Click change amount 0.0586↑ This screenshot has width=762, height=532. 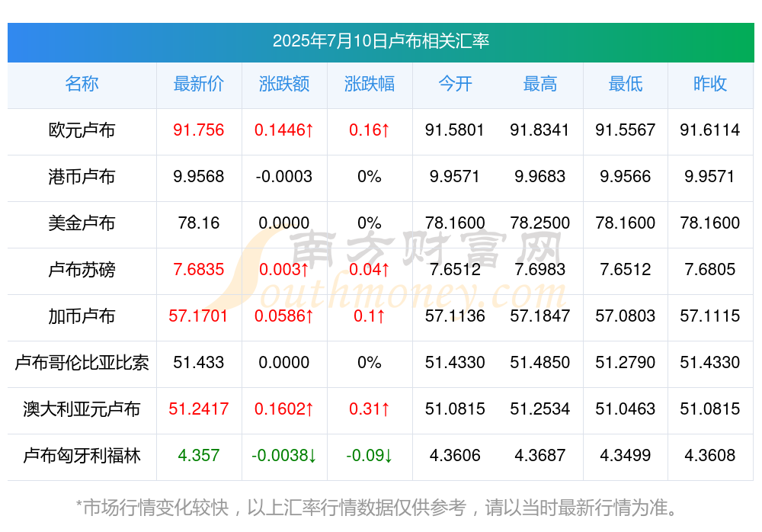[283, 316]
